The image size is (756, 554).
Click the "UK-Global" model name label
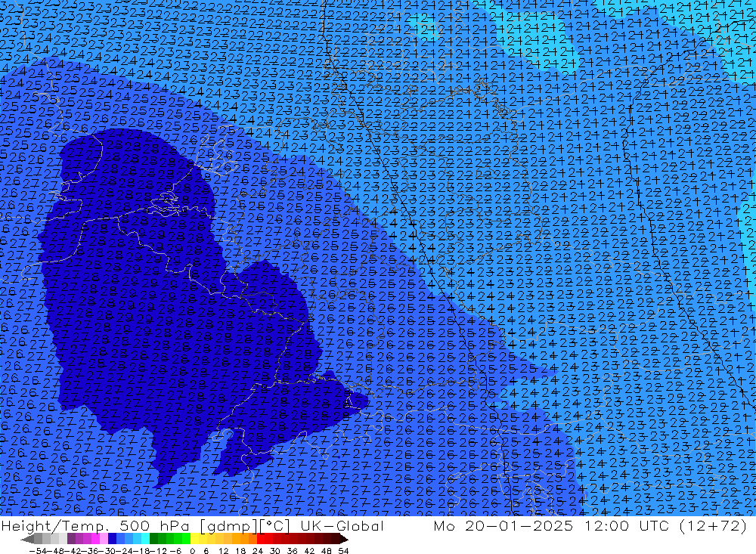(x=342, y=526)
